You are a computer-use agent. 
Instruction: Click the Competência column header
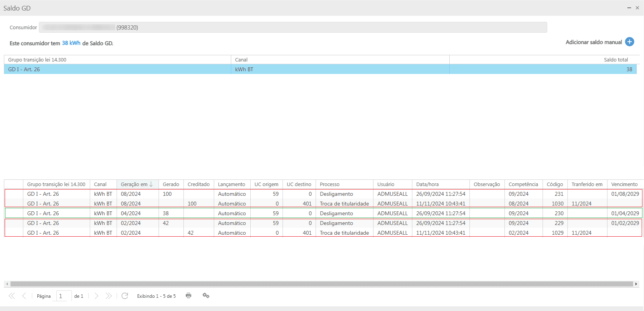[523, 184]
